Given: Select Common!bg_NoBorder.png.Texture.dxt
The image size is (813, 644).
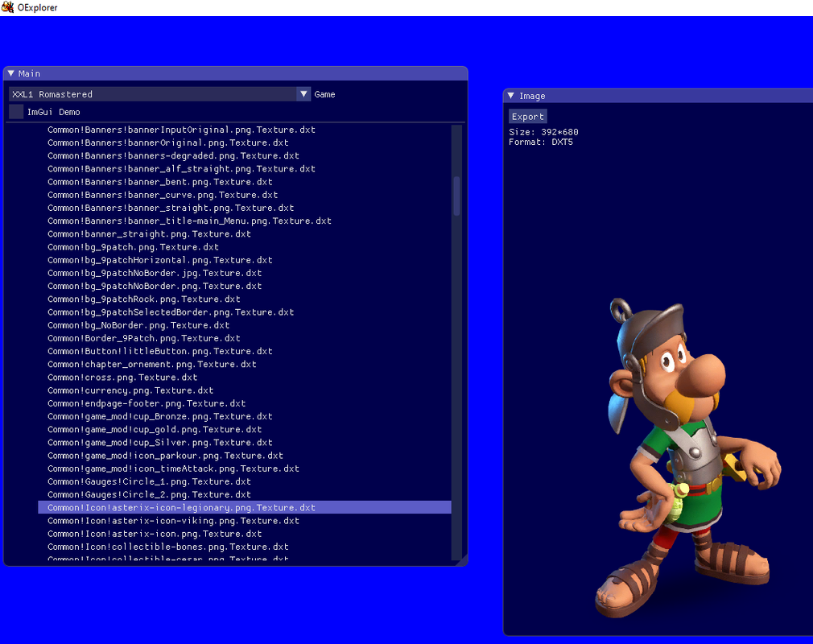Looking at the screenshot, I should tap(244, 325).
